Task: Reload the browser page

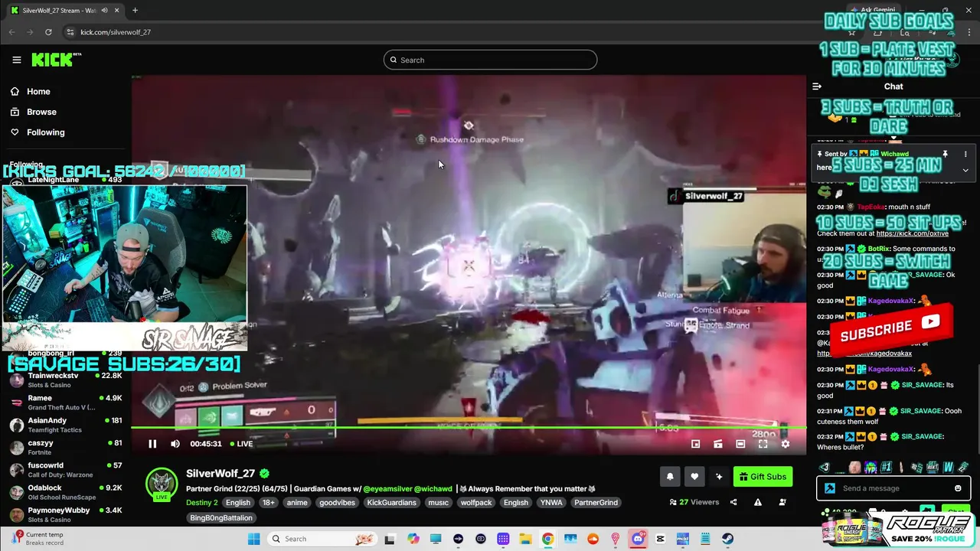Action: coord(48,32)
